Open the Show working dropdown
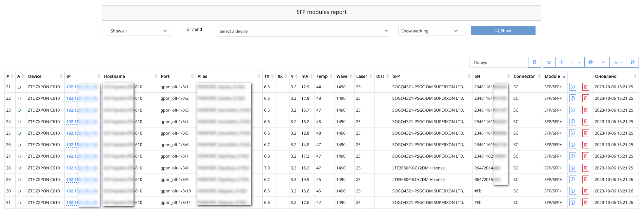The width and height of the screenshot is (644, 209). click(x=430, y=31)
